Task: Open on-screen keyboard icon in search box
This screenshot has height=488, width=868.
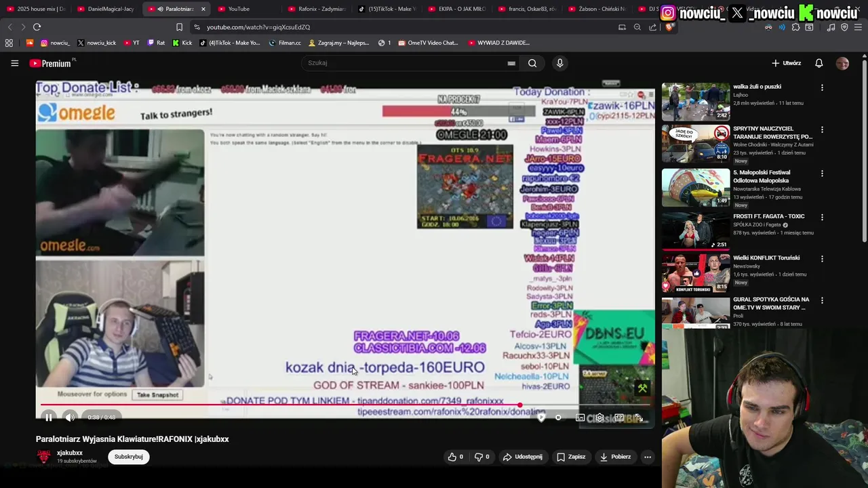Action: 511,63
